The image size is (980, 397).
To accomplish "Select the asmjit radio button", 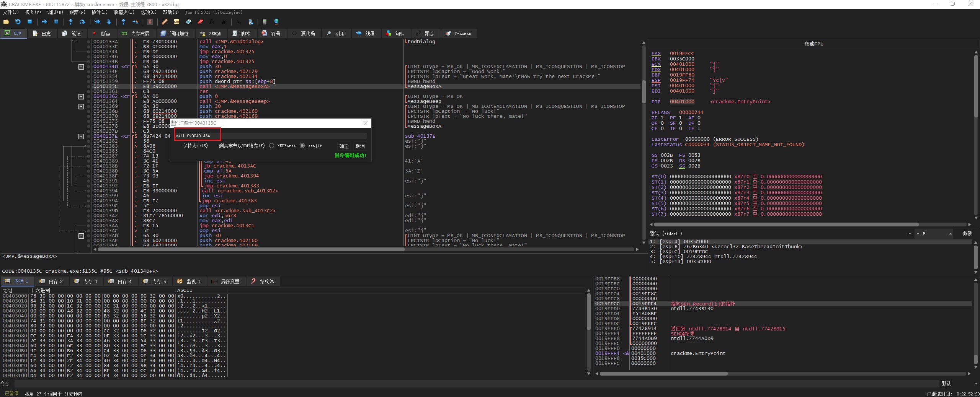I will pos(302,146).
